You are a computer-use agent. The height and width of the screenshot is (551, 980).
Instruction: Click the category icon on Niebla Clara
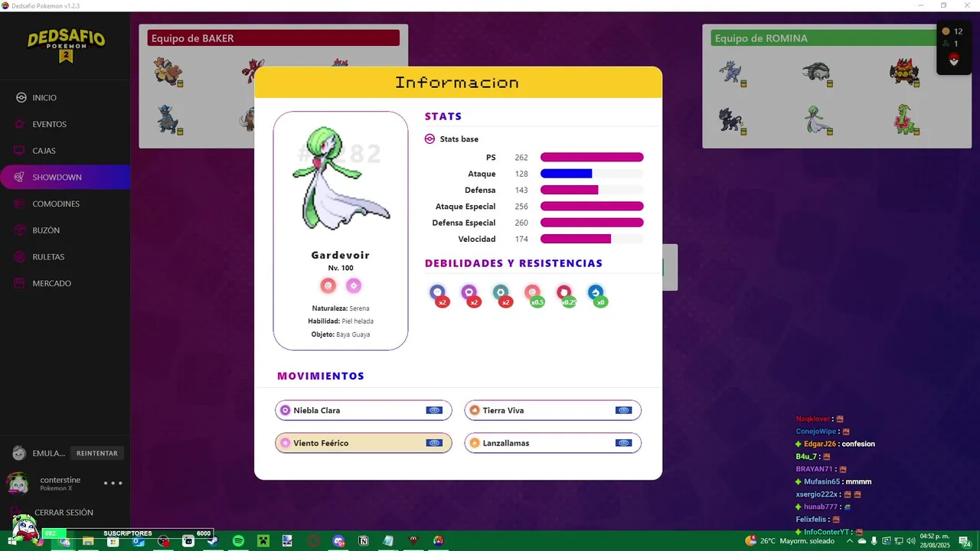[434, 410]
